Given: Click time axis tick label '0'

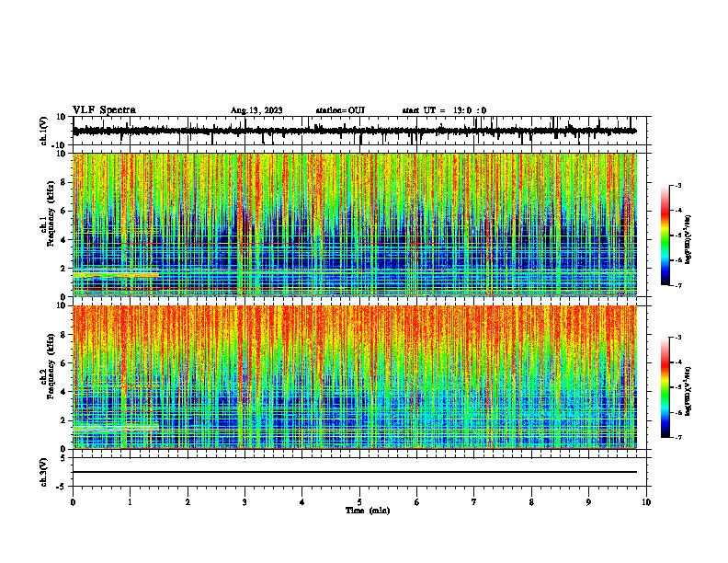Looking at the screenshot, I should 73,502.
